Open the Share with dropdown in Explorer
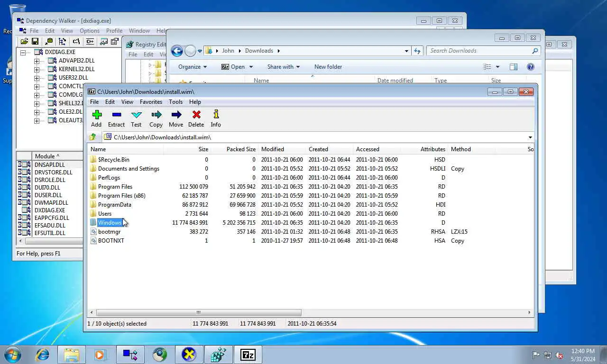 (284, 67)
